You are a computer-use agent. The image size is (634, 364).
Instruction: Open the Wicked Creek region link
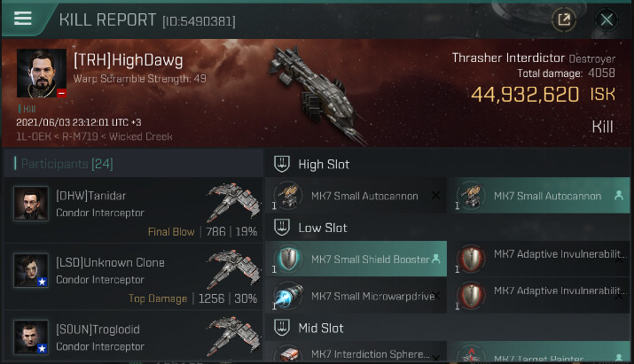pyautogui.click(x=141, y=136)
